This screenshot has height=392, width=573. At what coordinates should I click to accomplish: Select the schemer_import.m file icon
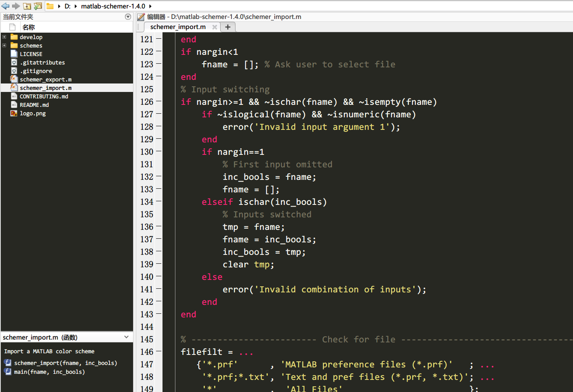tap(14, 88)
